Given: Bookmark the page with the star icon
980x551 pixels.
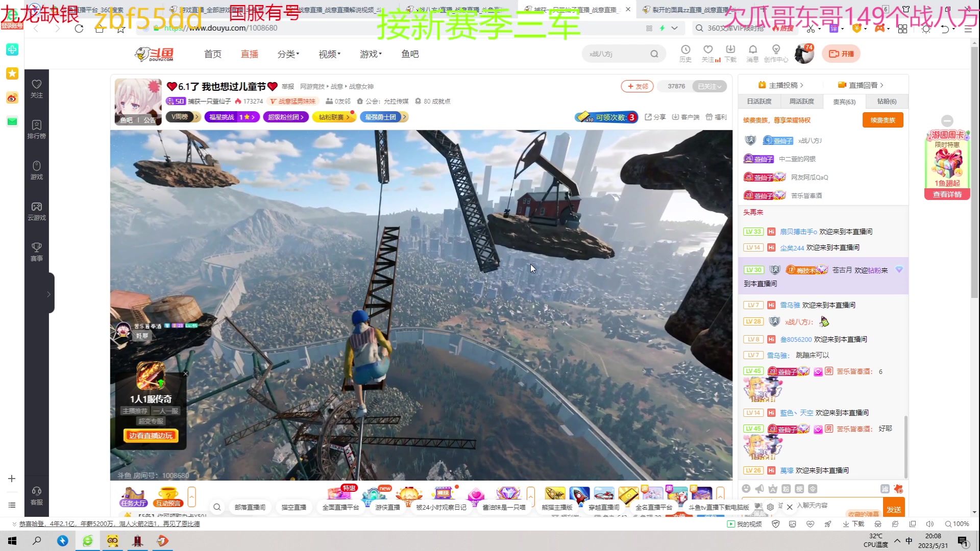Looking at the screenshot, I should pyautogui.click(x=120, y=29).
